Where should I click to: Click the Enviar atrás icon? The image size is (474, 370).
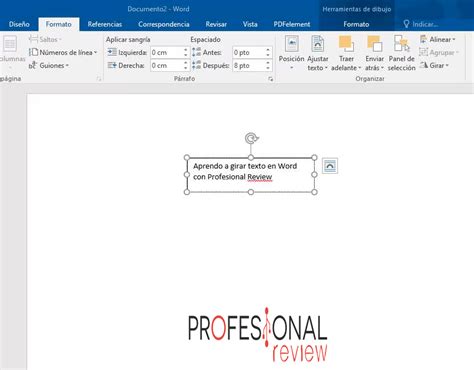click(374, 44)
